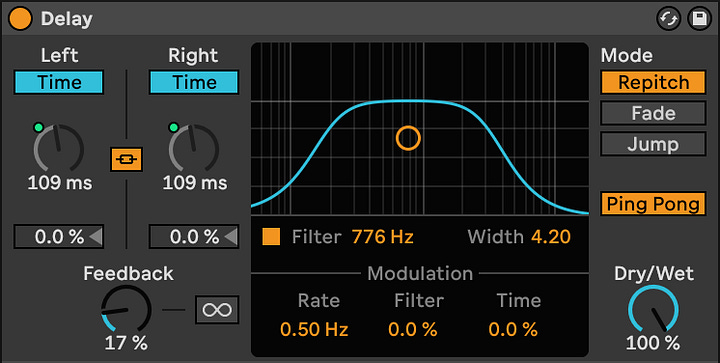Click the Modulation Filter 0.0 % value
The height and width of the screenshot is (363, 720).
(413, 329)
